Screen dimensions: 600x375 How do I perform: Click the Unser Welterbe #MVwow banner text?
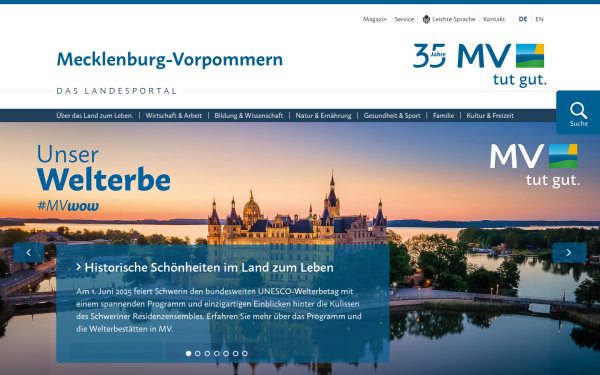pos(104,178)
